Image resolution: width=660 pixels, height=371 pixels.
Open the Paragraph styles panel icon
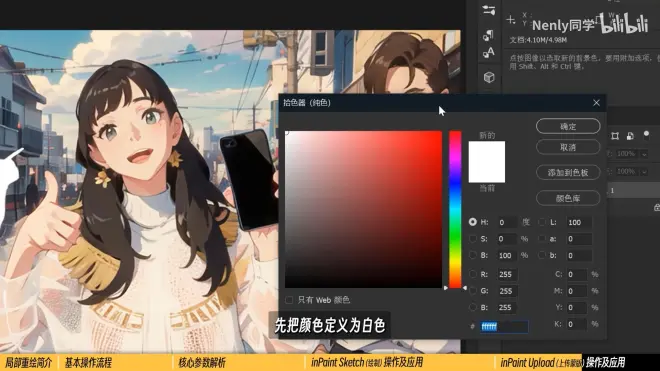[x=488, y=35]
